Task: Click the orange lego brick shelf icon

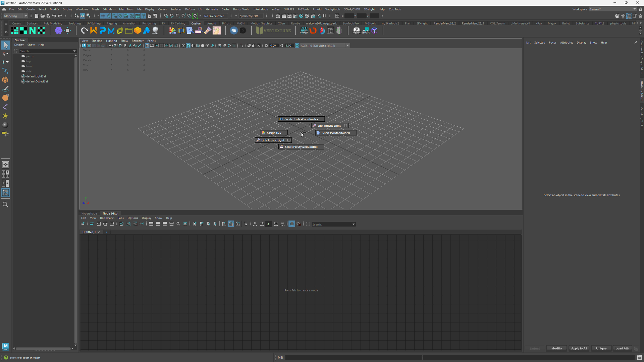Action: (138, 31)
